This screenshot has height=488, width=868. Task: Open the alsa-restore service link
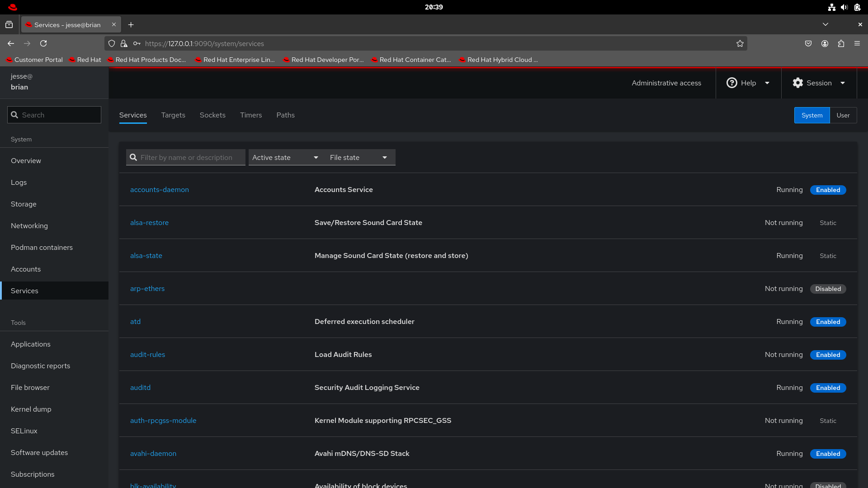[149, 223]
